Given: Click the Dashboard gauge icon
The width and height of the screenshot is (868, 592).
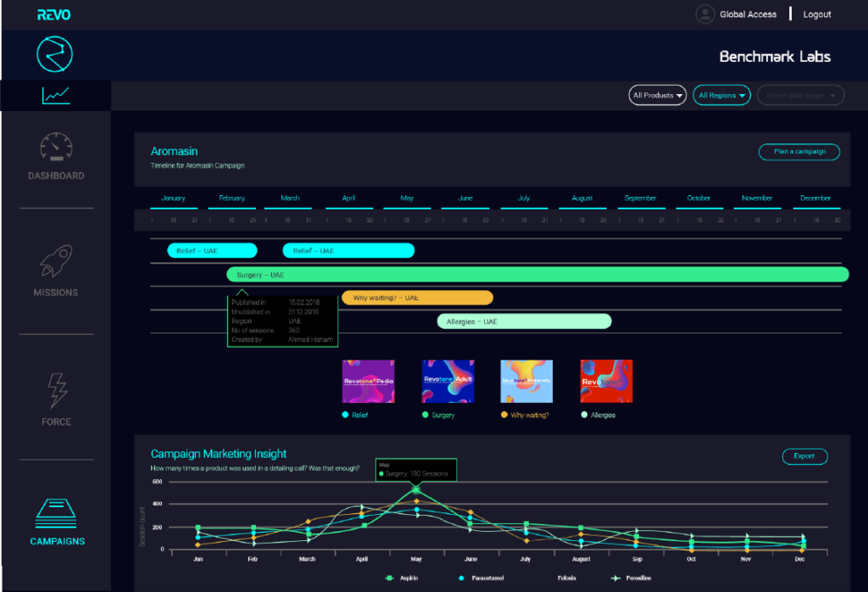Looking at the screenshot, I should [56, 148].
